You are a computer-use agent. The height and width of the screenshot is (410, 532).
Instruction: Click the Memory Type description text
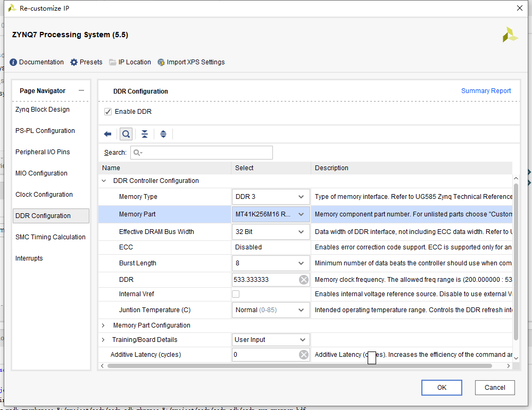(x=413, y=197)
